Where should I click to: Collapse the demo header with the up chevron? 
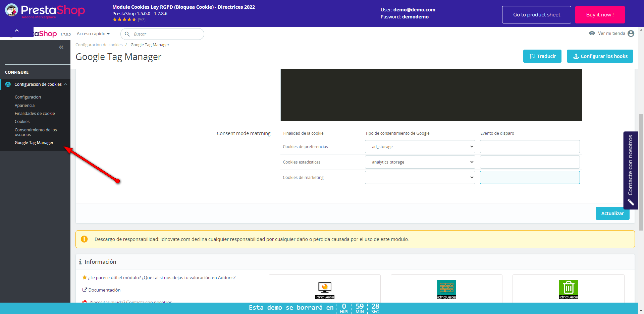(x=17, y=31)
